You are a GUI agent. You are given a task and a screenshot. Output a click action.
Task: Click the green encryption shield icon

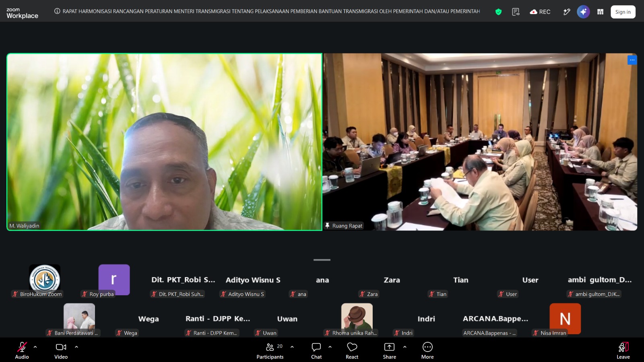point(498,12)
